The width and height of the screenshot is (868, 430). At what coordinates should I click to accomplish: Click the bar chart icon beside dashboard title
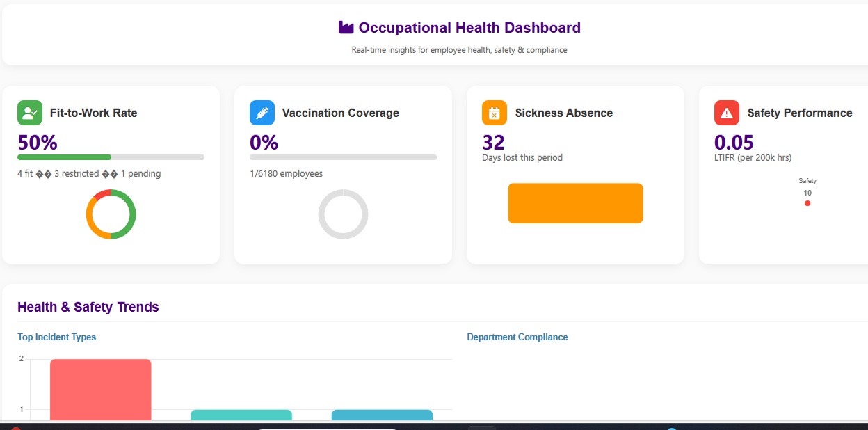345,27
